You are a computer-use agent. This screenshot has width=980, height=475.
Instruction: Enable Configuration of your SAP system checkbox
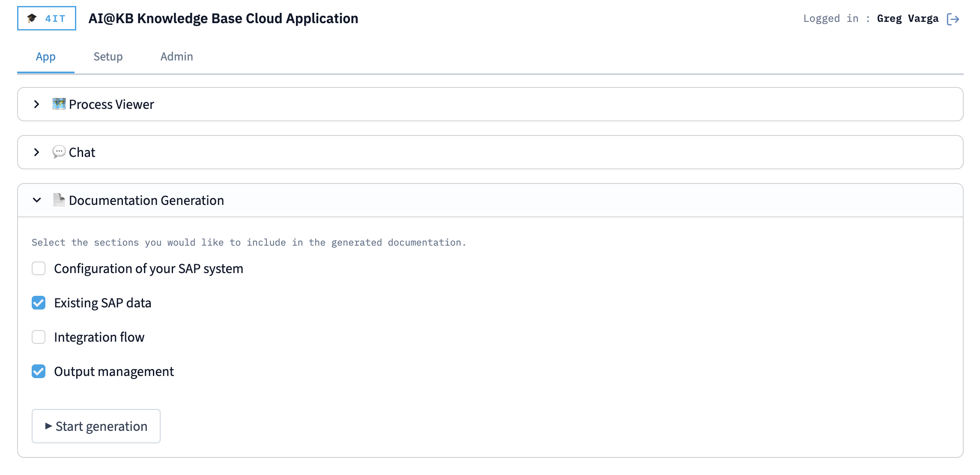pos(39,268)
